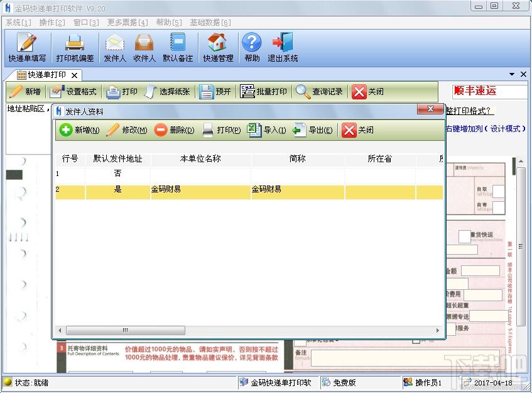
Task: Click 关闭 in the 快递单打印 toolbar
Action: point(368,91)
